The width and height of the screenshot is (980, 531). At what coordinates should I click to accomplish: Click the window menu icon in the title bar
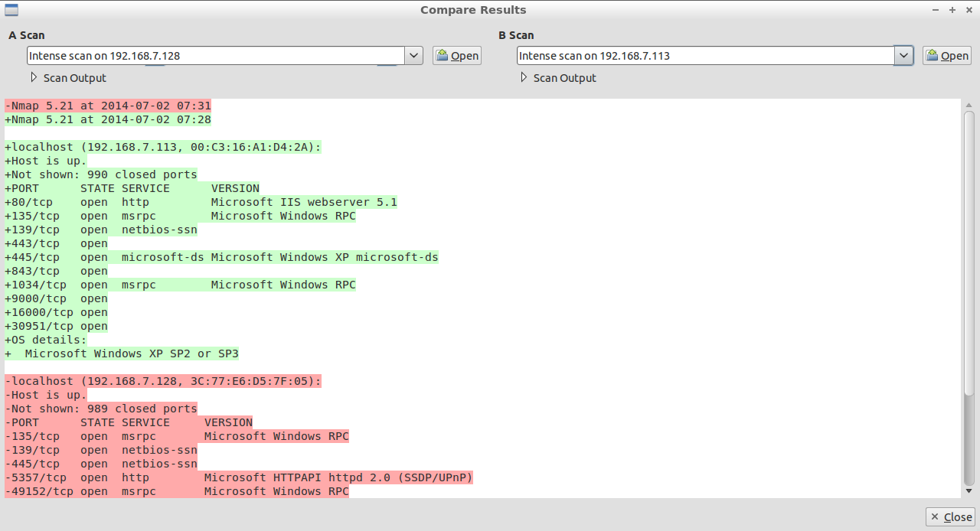point(11,10)
